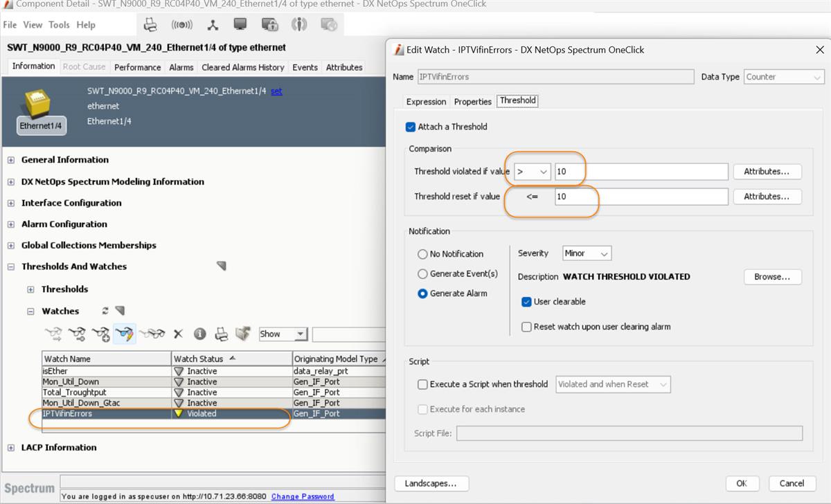This screenshot has height=504, width=831.
Task: Open the Violated and Reset script dropdown
Action: [x=613, y=384]
